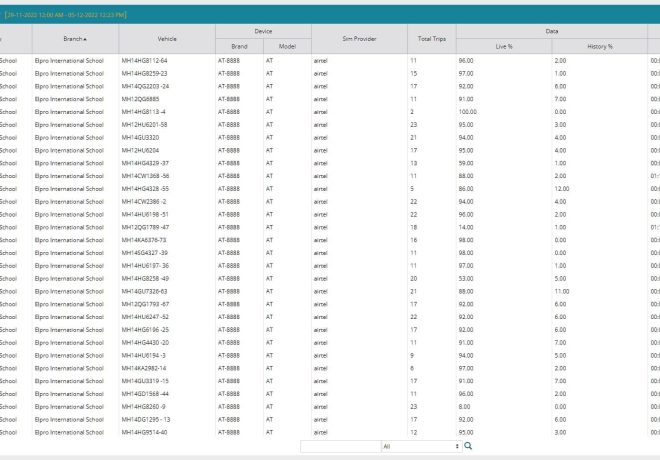The height and width of the screenshot is (460, 660).
Task: Open the 'All' filter dropdown
Action: click(x=420, y=446)
